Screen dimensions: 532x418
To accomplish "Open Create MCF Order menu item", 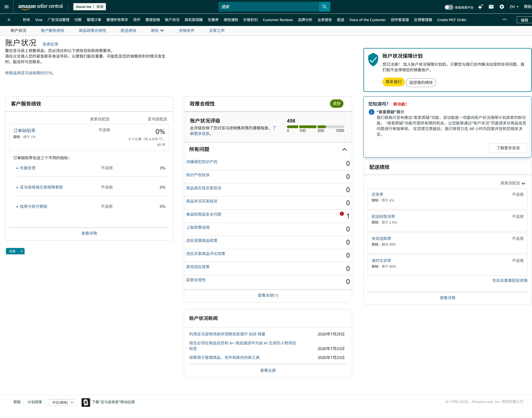I will (452, 20).
